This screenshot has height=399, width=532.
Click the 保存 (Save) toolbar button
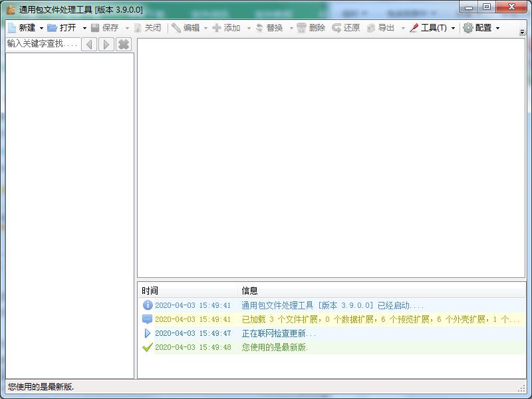coord(105,28)
